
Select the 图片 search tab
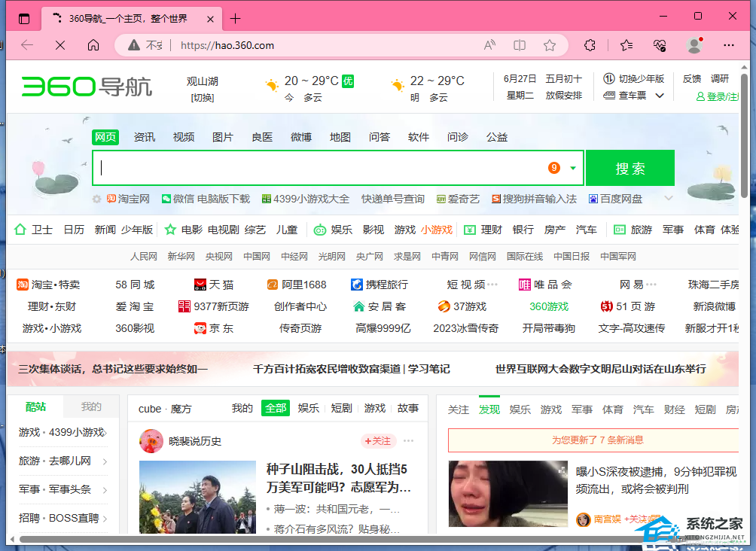223,138
